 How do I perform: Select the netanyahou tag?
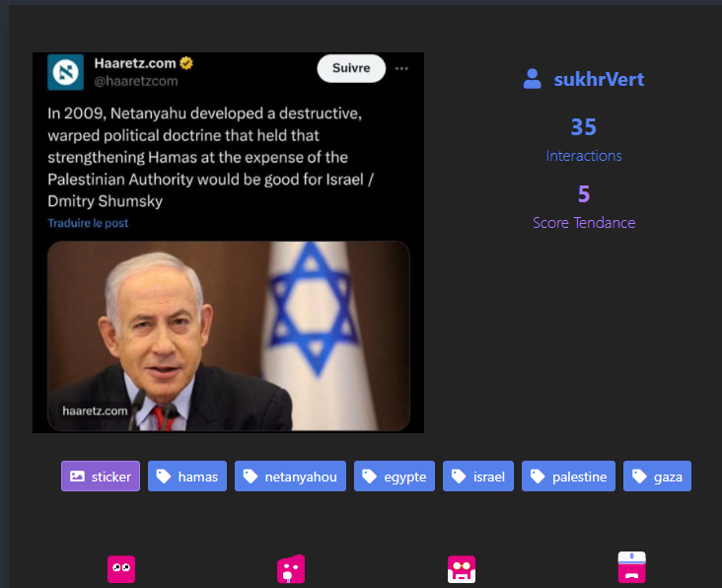[291, 477]
